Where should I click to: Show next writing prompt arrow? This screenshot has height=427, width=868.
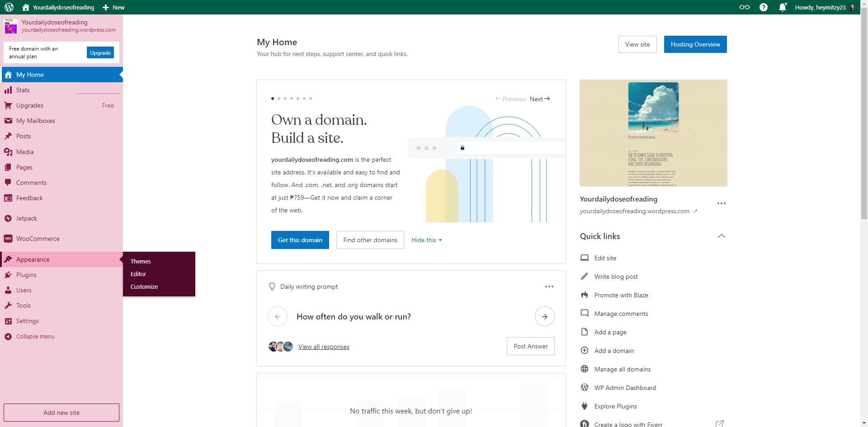pyautogui.click(x=545, y=316)
